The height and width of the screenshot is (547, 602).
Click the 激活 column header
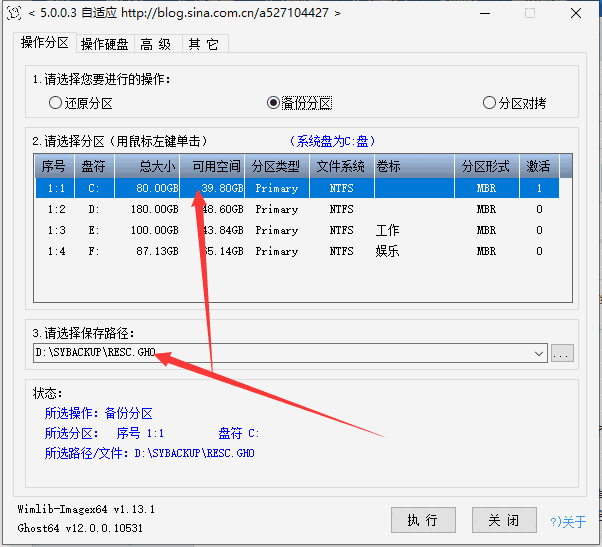click(539, 166)
